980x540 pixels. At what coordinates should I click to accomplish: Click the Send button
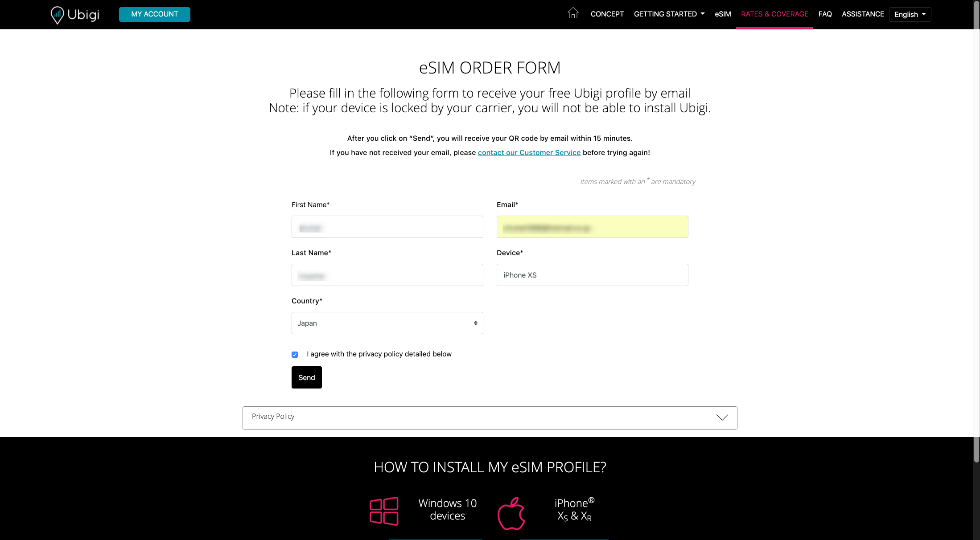click(x=307, y=377)
